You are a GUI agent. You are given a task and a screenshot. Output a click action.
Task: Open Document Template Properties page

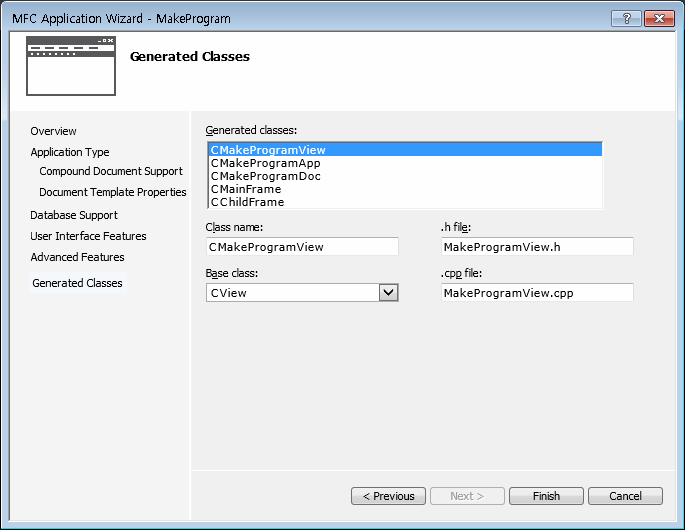[x=113, y=192]
